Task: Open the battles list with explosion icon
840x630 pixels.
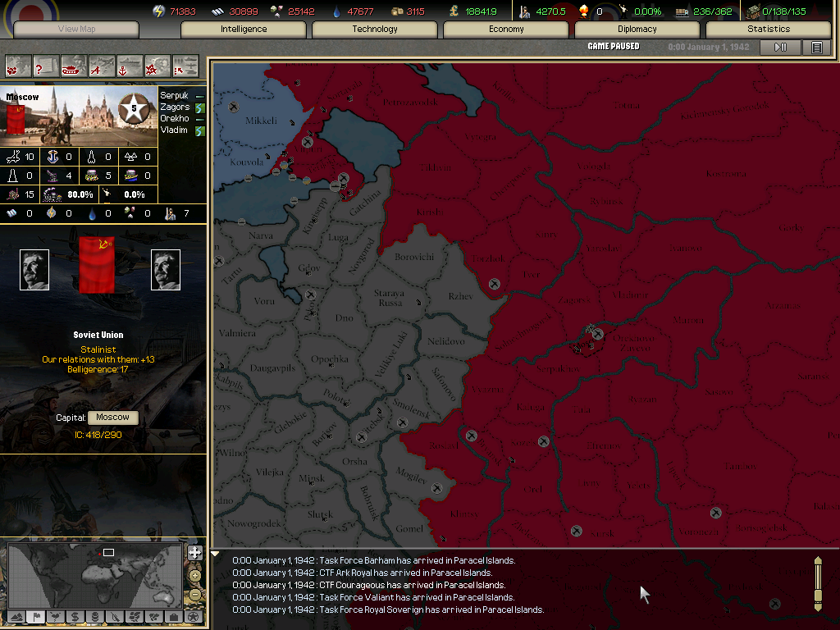Action: point(157,67)
